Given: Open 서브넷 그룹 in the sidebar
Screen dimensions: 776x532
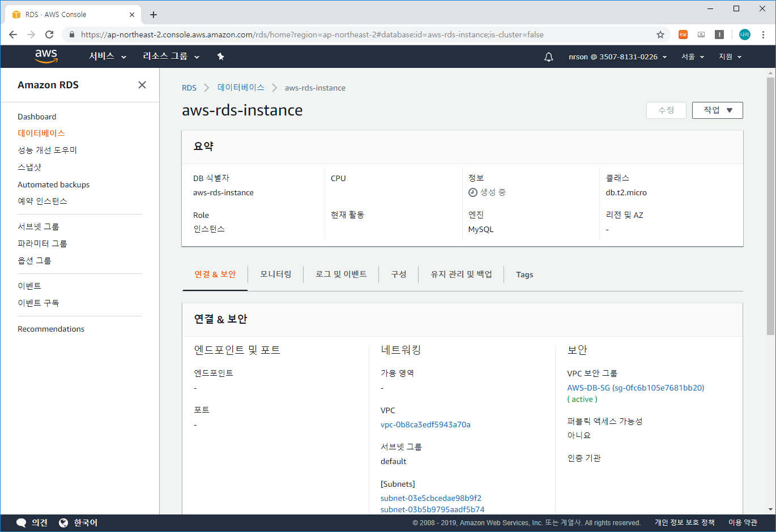Looking at the screenshot, I should [39, 226].
